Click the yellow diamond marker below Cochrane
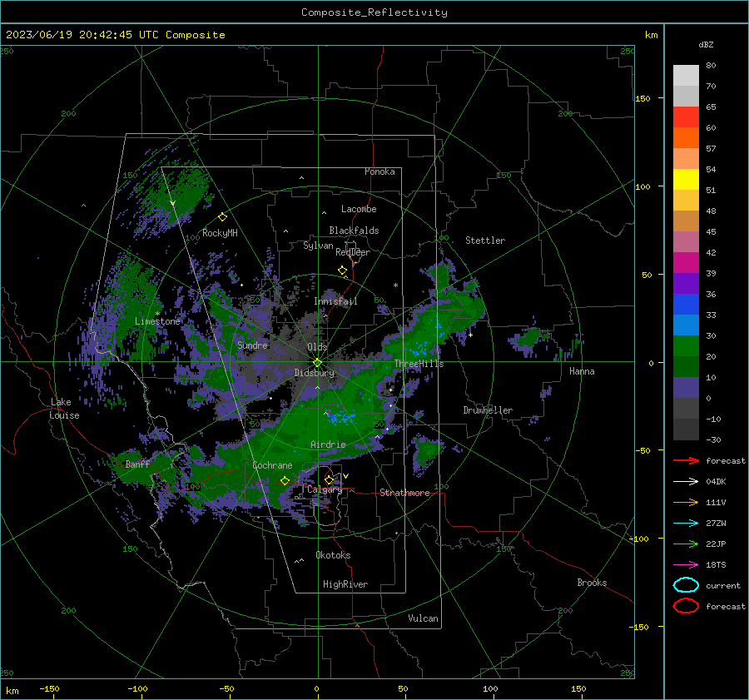 click(285, 480)
